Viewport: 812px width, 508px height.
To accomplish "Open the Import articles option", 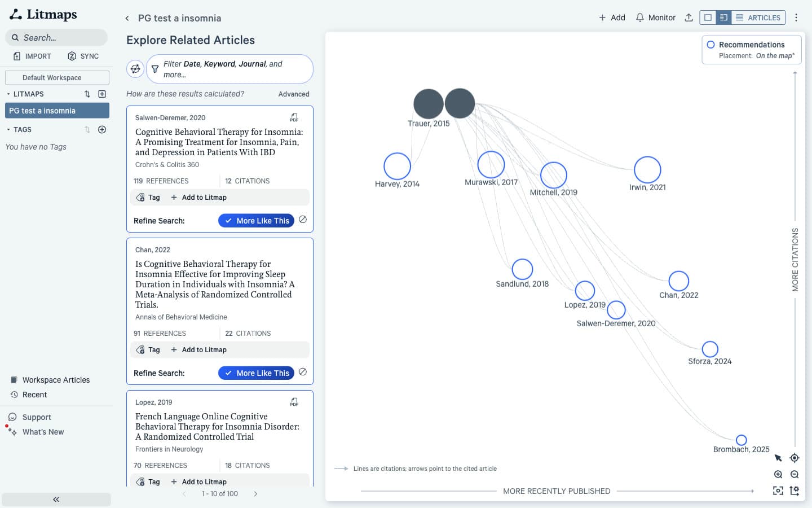I will (32, 56).
